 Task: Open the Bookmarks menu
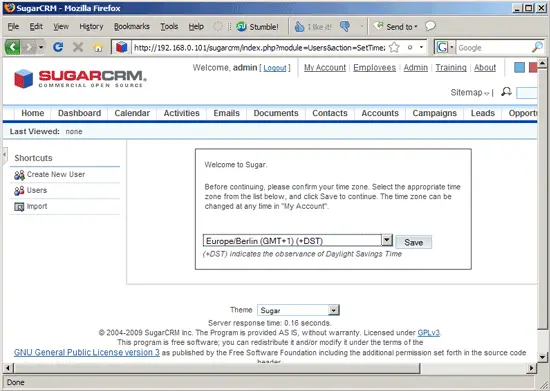(x=132, y=27)
